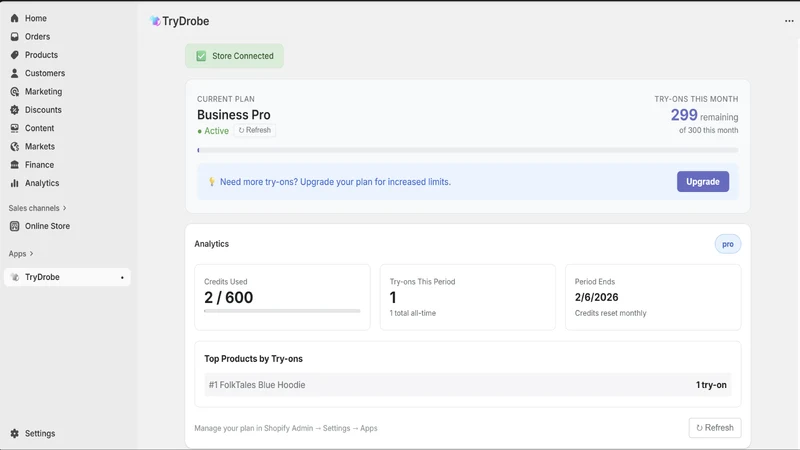Open the Content label in sidebar
Image resolution: width=800 pixels, height=450 pixels.
click(x=39, y=129)
